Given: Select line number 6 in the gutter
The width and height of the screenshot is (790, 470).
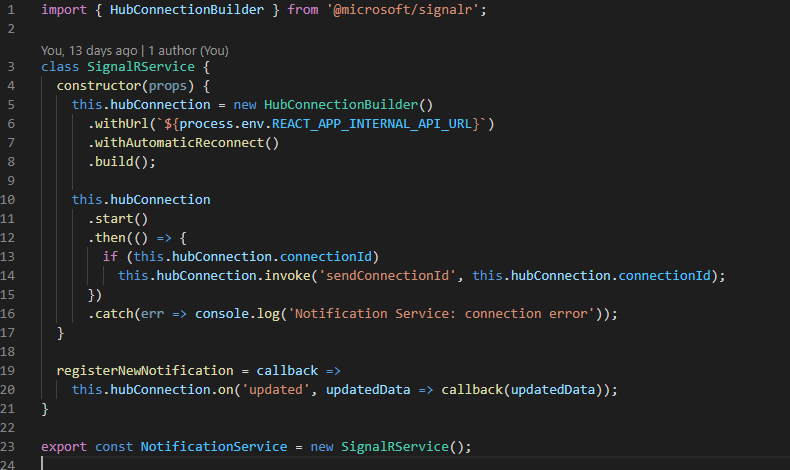Looking at the screenshot, I should pyautogui.click(x=11, y=124).
